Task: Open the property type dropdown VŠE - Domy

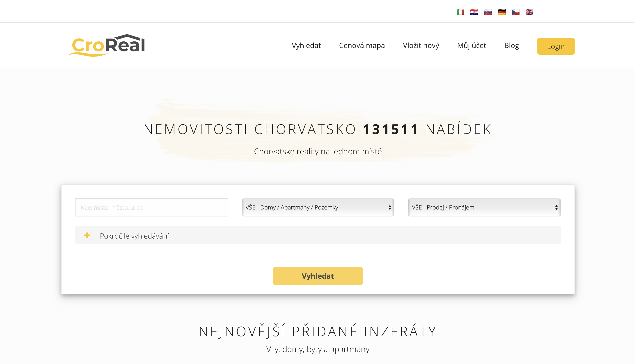Action: click(x=318, y=207)
